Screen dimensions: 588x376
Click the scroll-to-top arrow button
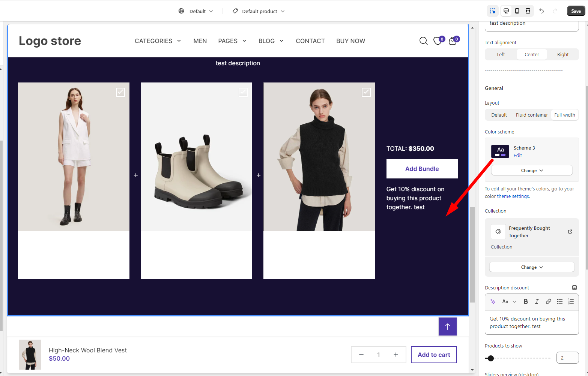tap(448, 327)
